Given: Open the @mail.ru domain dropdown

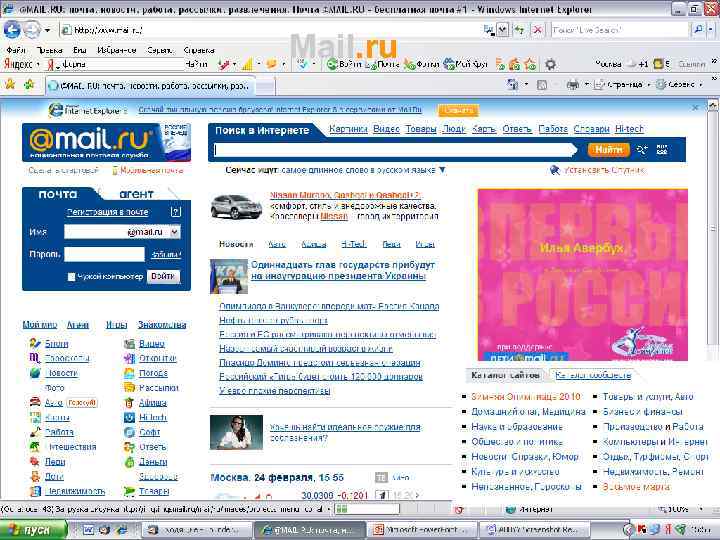Looking at the screenshot, I should pos(175,232).
